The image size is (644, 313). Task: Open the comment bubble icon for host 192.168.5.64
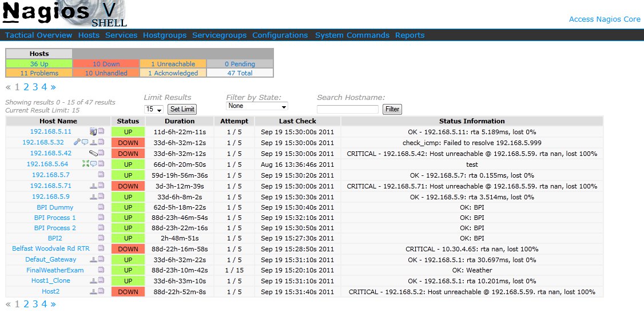coord(93,164)
